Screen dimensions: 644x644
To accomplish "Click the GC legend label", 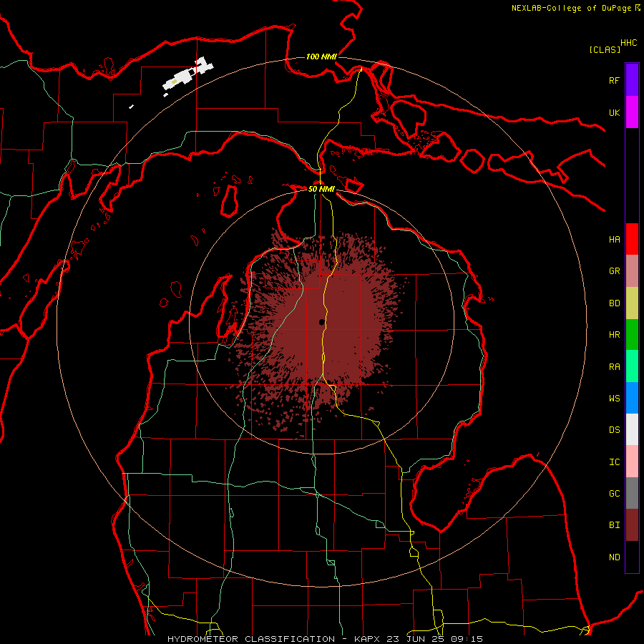I will (x=614, y=493).
